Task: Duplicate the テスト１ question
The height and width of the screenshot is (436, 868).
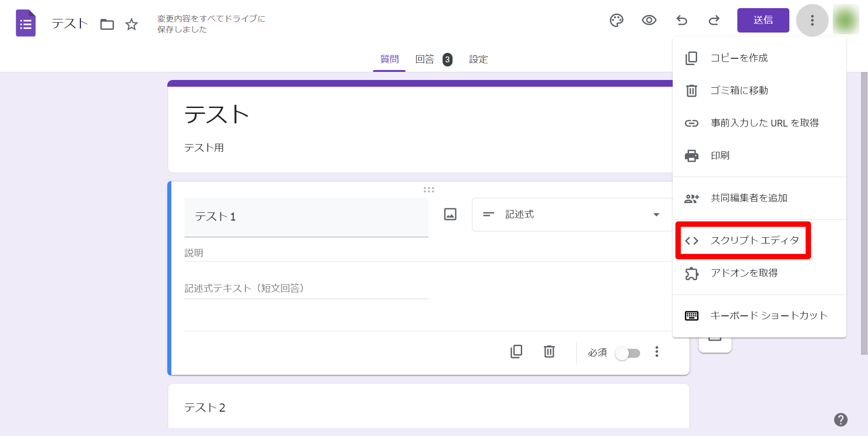Action: pyautogui.click(x=516, y=352)
